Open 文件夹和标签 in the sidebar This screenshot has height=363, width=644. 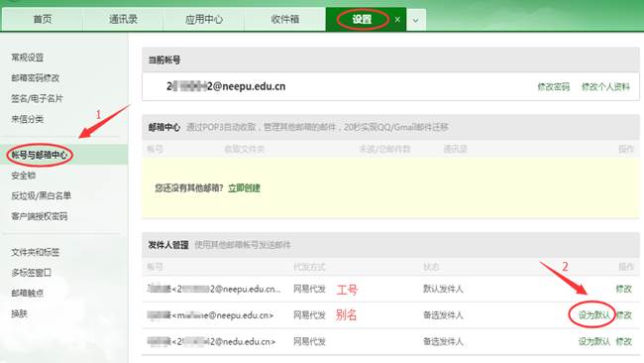point(36,252)
